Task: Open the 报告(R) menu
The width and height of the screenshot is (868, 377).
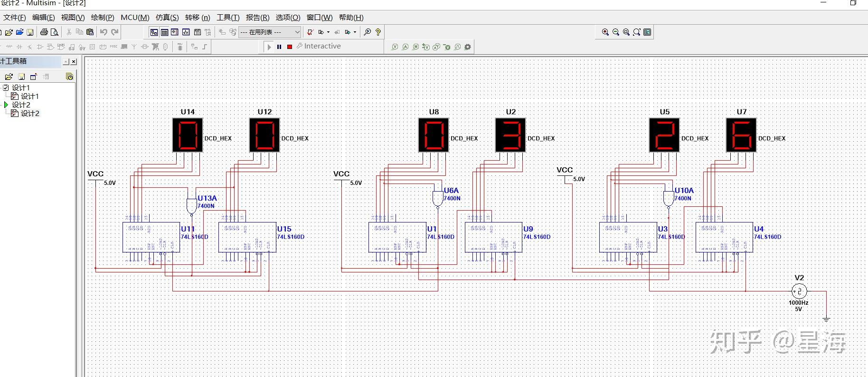Action: (x=257, y=18)
